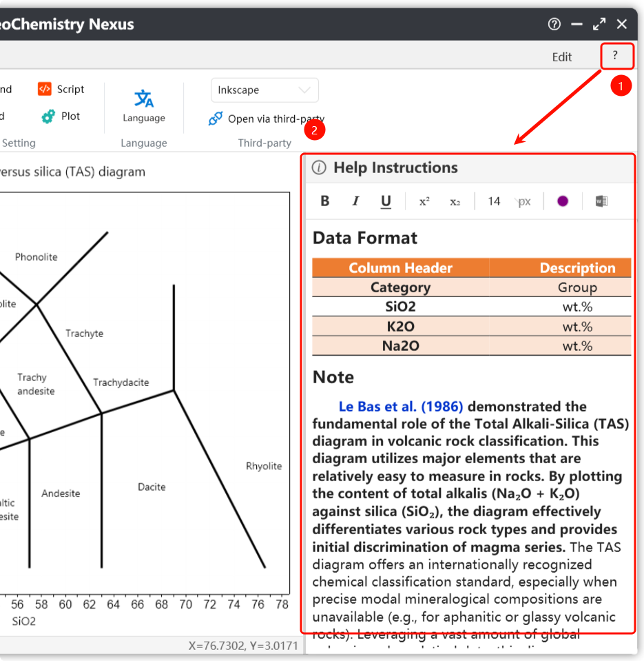Screen dimensions: 644x661
Task: Toggle italic text formatting
Action: (355, 201)
